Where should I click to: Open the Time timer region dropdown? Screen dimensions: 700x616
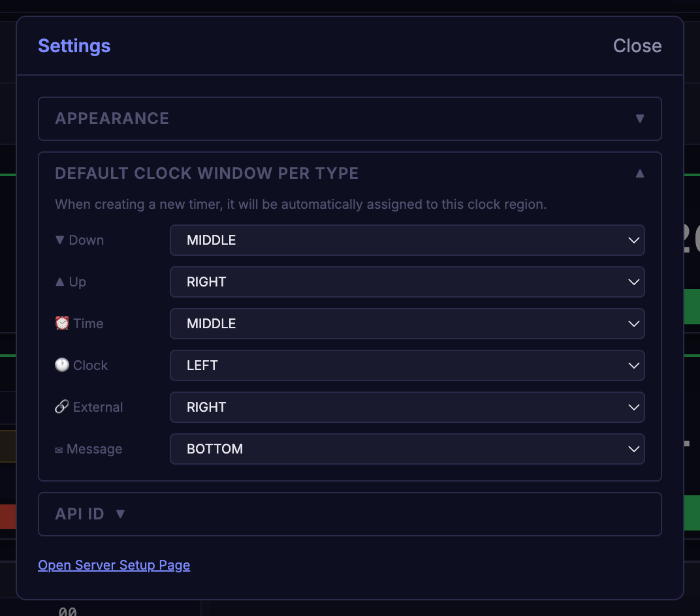point(407,324)
